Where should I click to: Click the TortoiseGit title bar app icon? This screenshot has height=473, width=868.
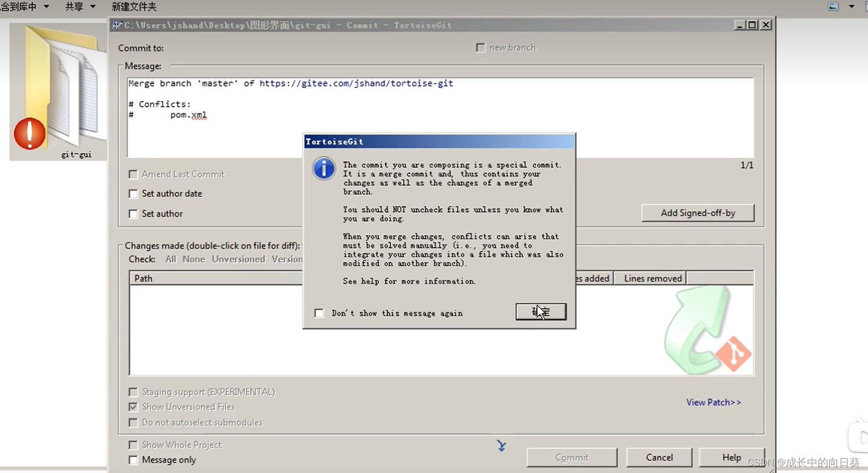pos(117,25)
